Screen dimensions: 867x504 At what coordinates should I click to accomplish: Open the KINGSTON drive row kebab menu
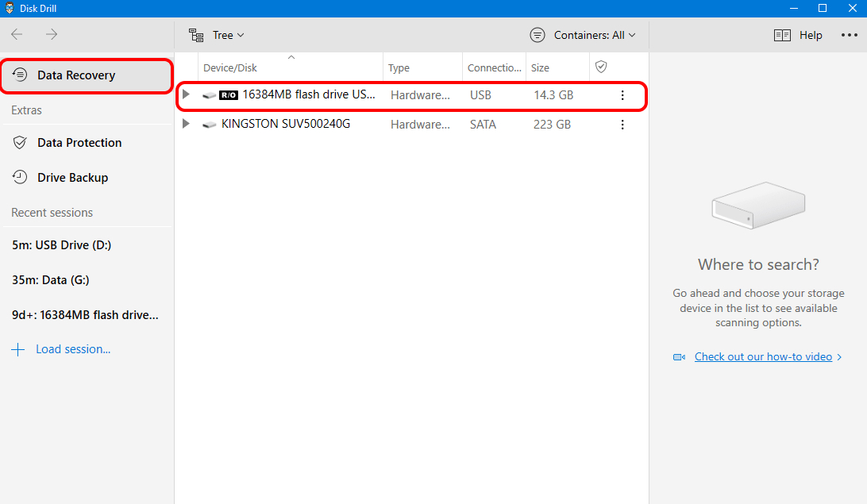pos(622,125)
